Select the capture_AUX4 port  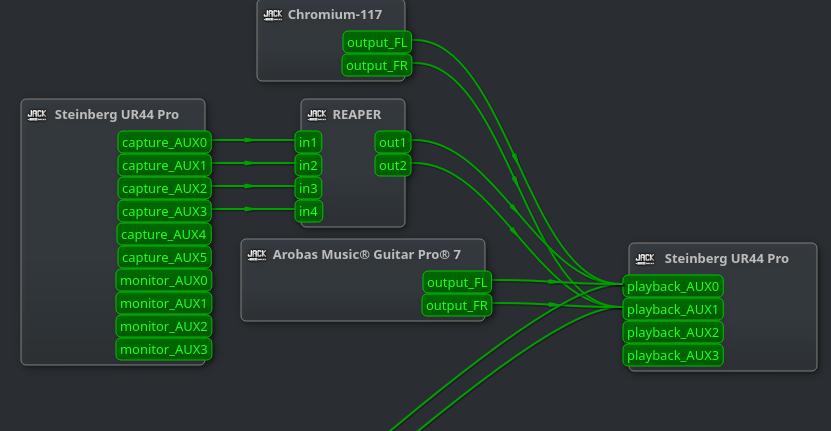pyautogui.click(x=164, y=234)
